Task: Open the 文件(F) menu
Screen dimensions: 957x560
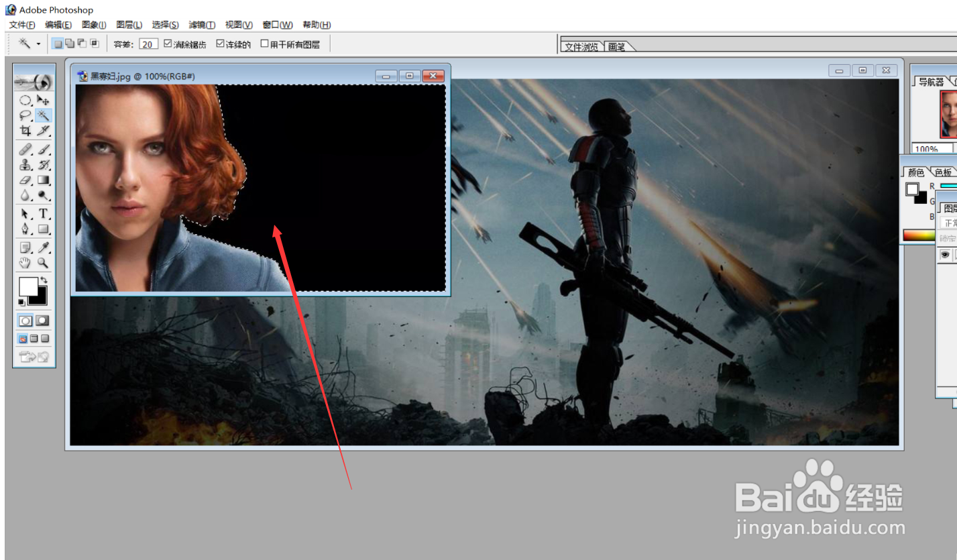Action: click(22, 25)
